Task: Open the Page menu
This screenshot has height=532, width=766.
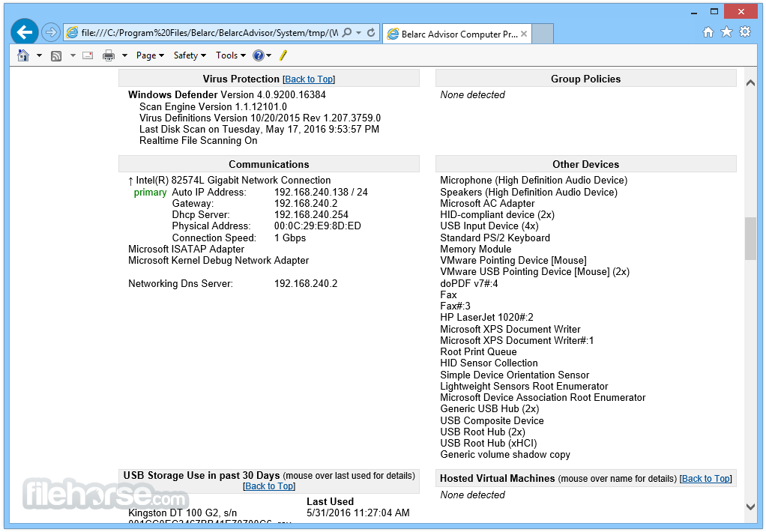Action: point(150,55)
